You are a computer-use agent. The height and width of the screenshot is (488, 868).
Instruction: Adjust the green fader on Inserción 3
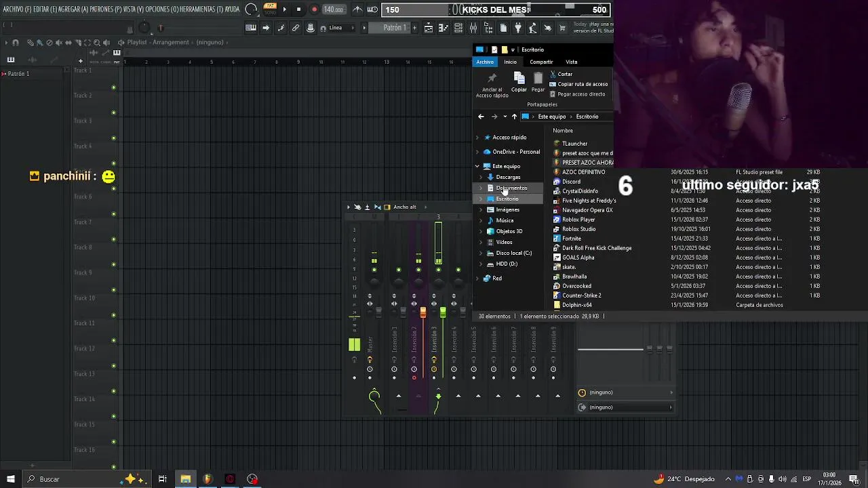[443, 312]
